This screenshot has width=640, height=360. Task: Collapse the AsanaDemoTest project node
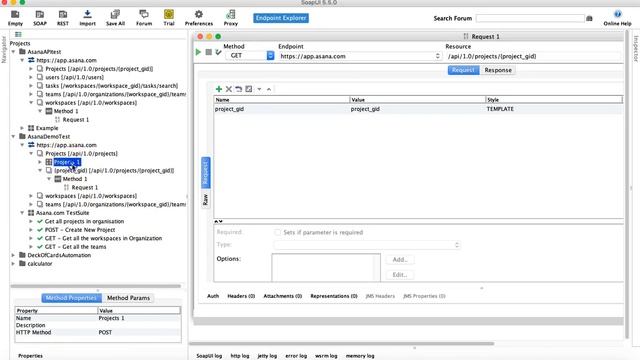pyautogui.click(x=13, y=137)
